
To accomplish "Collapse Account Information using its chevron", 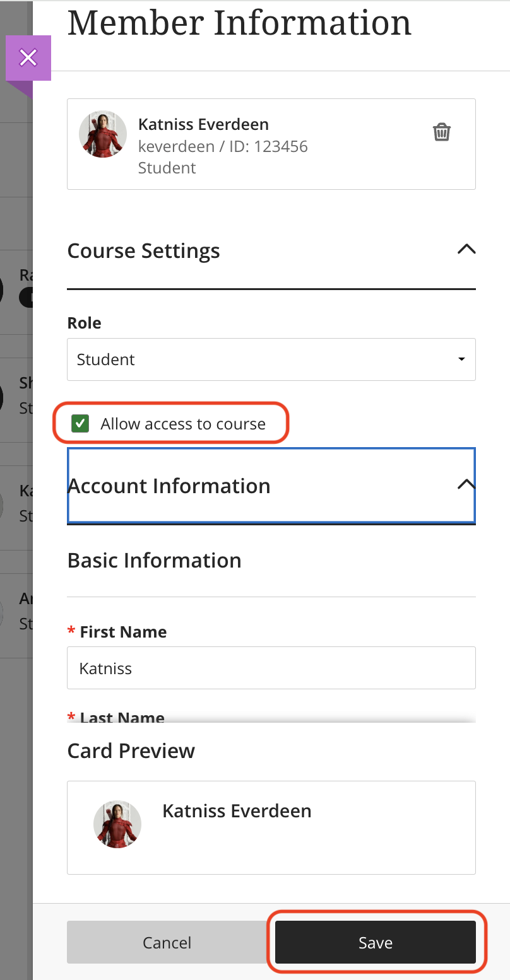I will [x=466, y=484].
